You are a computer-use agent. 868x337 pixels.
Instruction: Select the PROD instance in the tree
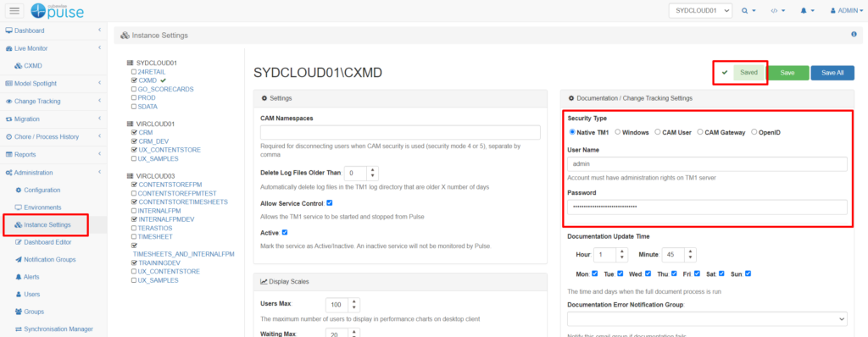tap(147, 97)
